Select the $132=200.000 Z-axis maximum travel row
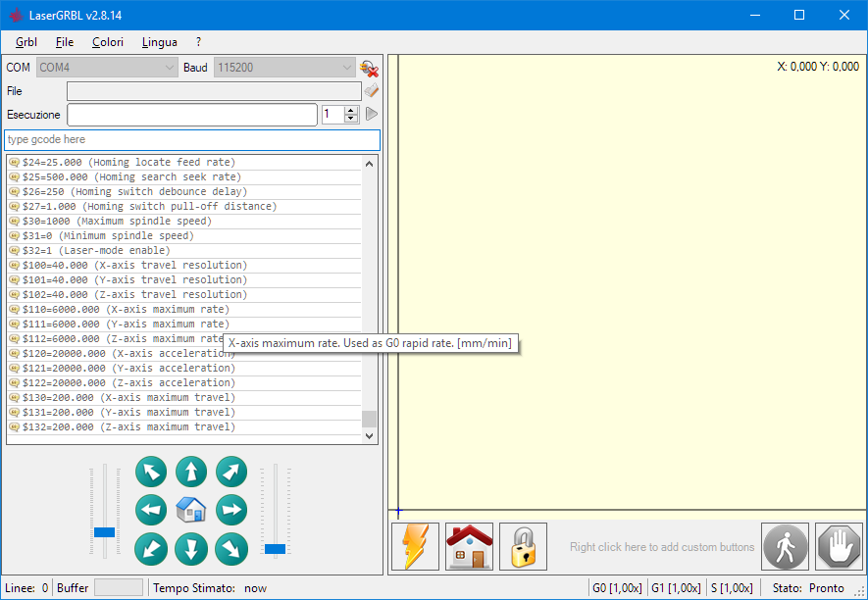 tap(184, 426)
